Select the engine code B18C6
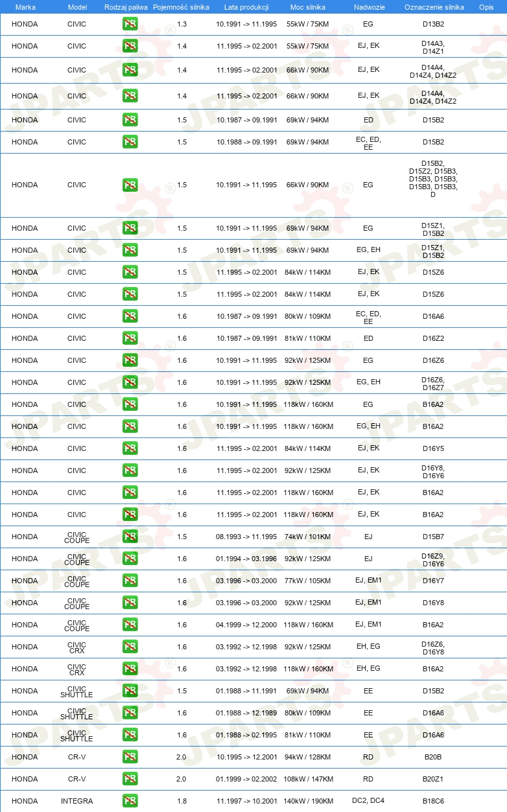 (x=433, y=801)
